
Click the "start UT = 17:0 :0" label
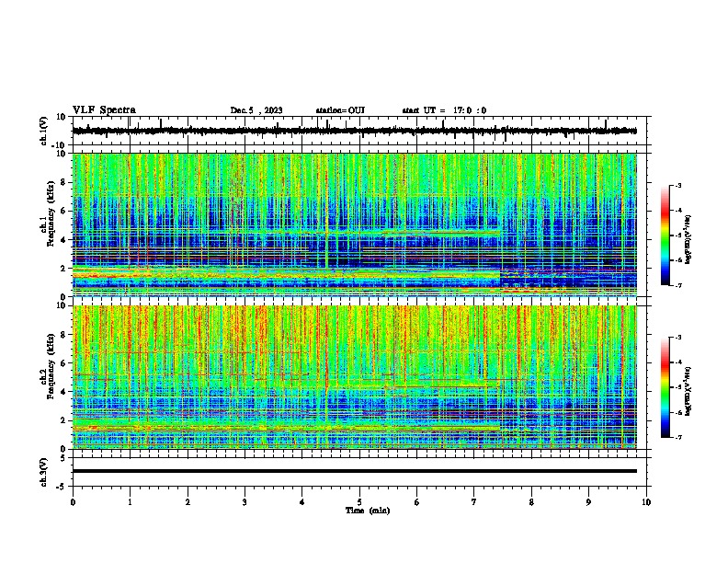pos(444,110)
